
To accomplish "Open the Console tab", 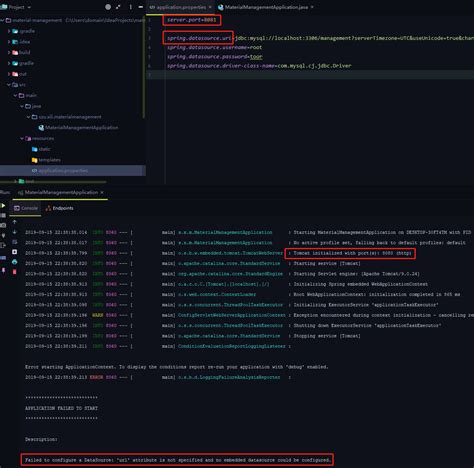I will click(26, 208).
